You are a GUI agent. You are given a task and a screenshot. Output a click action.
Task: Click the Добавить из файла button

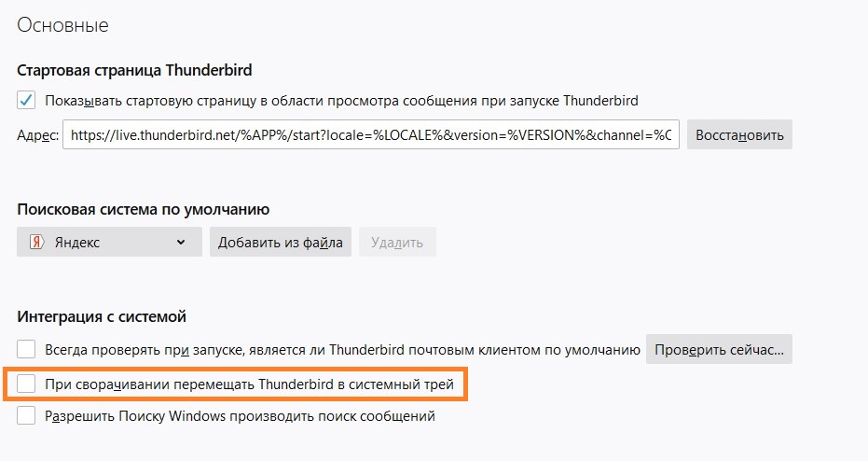pos(281,243)
